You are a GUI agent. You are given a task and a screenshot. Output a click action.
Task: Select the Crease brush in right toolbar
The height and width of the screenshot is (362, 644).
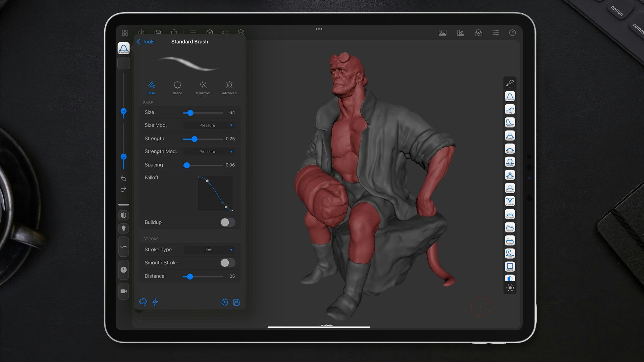tap(510, 201)
